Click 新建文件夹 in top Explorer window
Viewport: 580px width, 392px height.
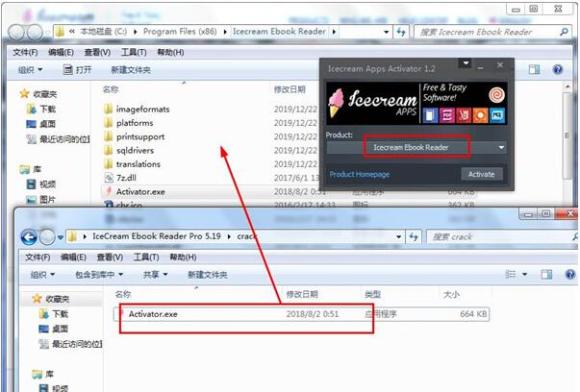tap(131, 70)
